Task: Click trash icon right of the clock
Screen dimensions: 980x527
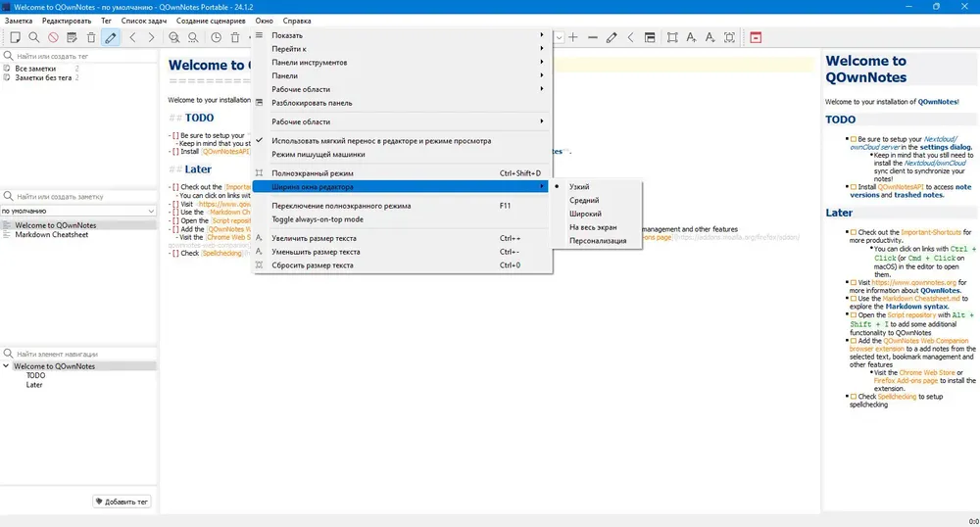Action: tap(235, 37)
